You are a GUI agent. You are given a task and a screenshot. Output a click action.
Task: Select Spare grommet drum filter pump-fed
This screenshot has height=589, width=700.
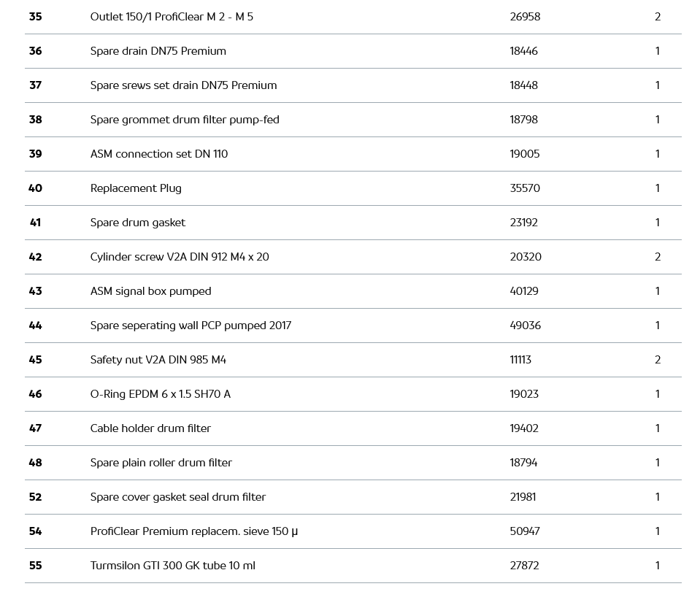185,120
